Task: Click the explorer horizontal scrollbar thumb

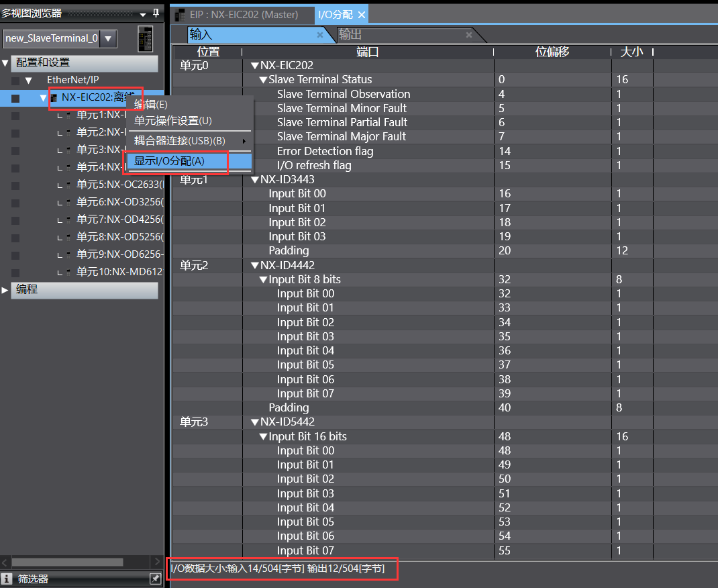Action: click(67, 562)
